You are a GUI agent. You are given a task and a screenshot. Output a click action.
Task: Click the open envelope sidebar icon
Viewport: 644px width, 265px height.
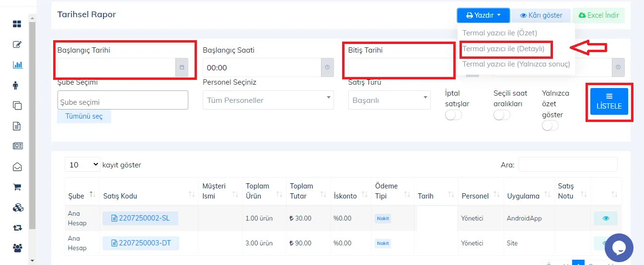tap(17, 167)
